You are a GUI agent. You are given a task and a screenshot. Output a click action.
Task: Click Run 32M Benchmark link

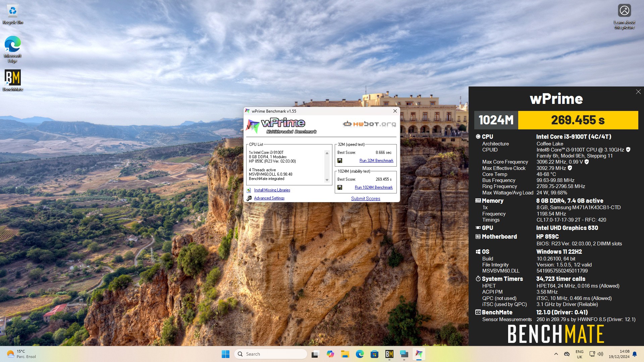[x=376, y=161]
